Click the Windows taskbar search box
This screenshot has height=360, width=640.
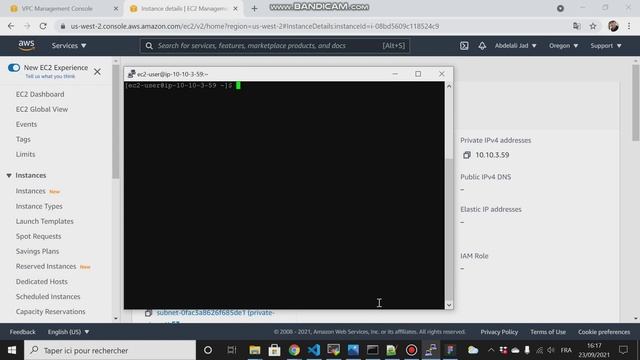(x=110, y=350)
